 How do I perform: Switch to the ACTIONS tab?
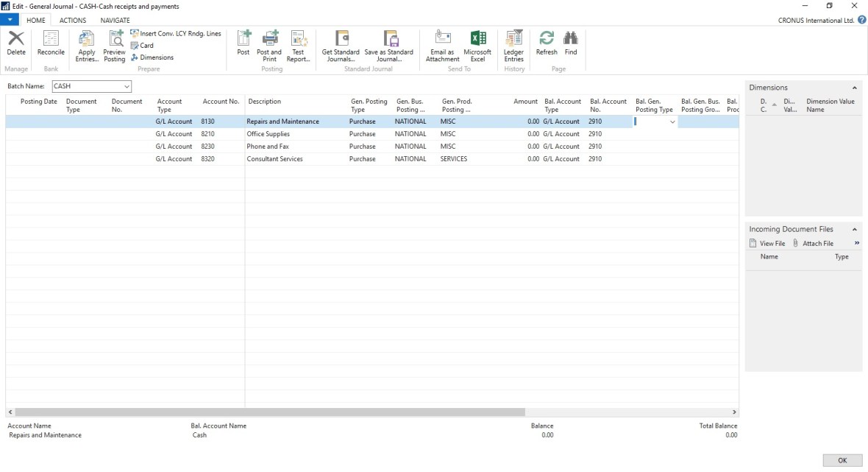[73, 21]
